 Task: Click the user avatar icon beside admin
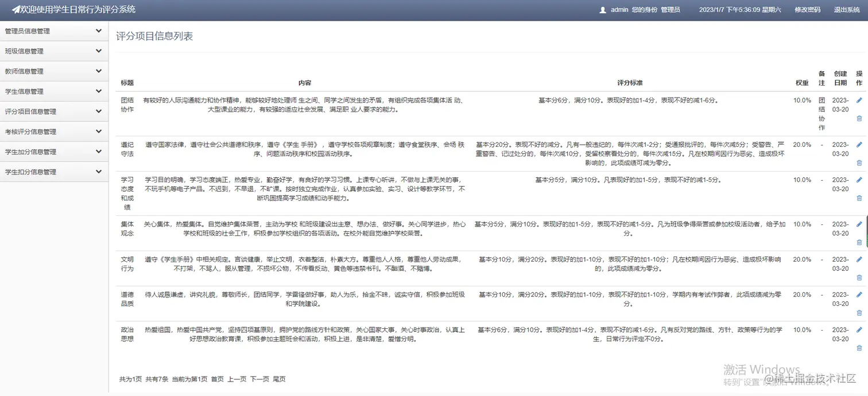[603, 10]
